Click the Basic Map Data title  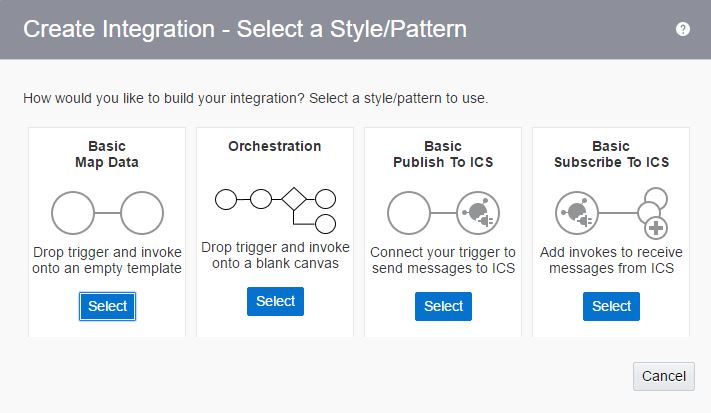(107, 154)
